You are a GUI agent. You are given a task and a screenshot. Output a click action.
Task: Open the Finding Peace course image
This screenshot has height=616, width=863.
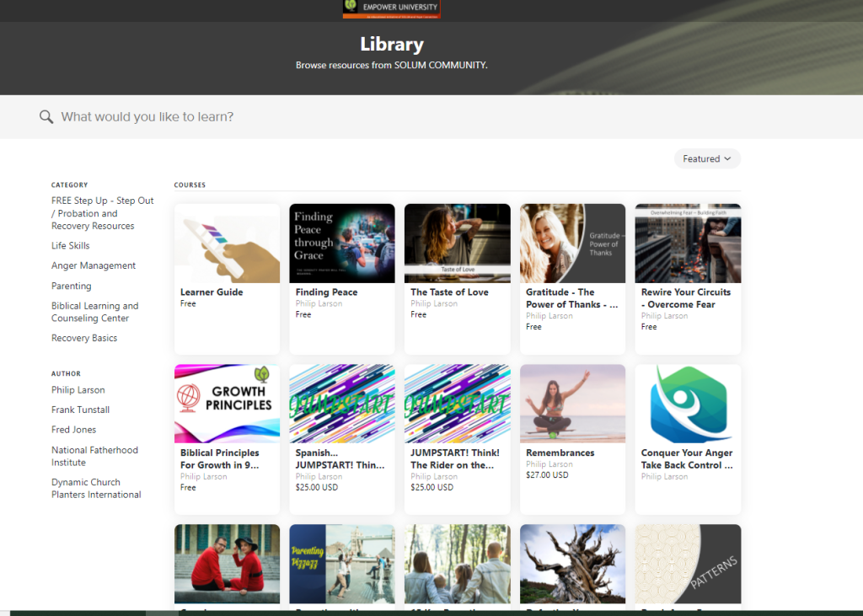click(x=341, y=244)
